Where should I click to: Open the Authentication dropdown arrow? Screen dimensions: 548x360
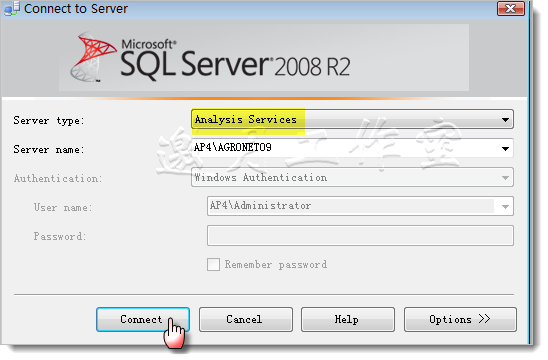(505, 178)
